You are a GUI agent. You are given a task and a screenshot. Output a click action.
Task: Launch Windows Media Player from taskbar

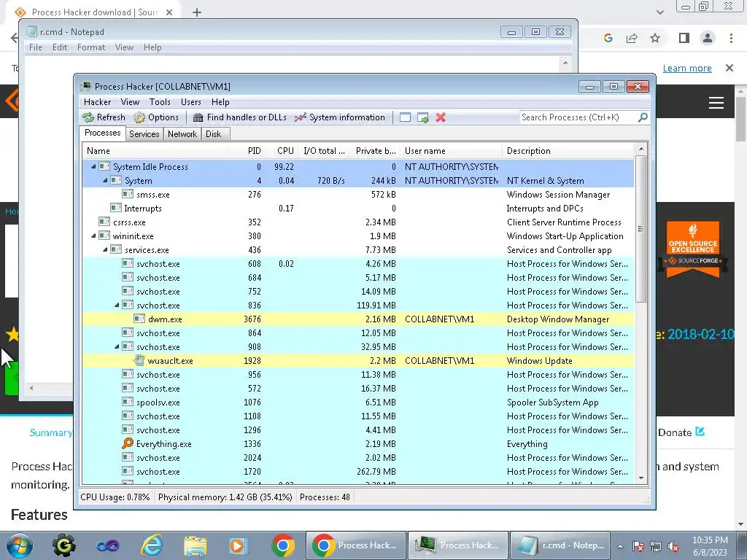coord(239,545)
